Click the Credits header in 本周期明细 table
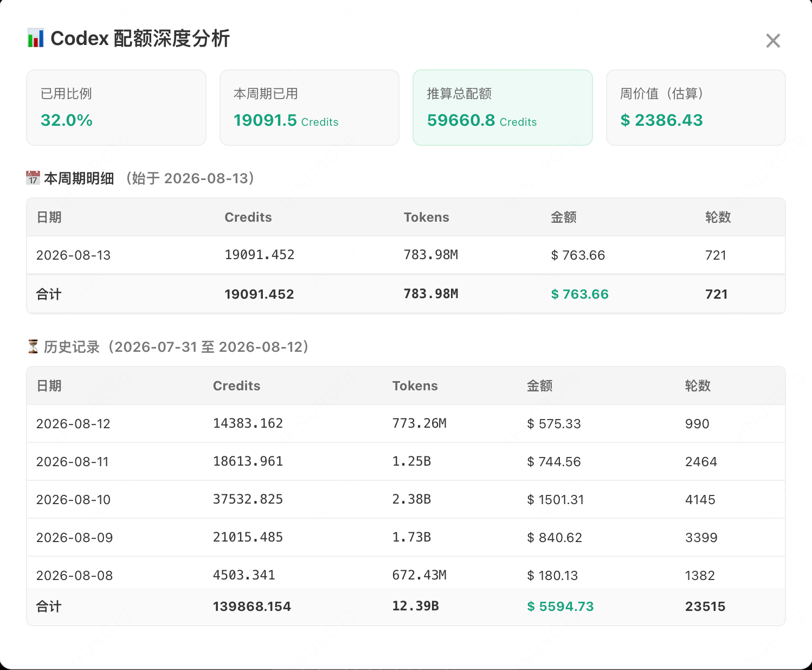Screen dimensions: 812x670 click(248, 217)
